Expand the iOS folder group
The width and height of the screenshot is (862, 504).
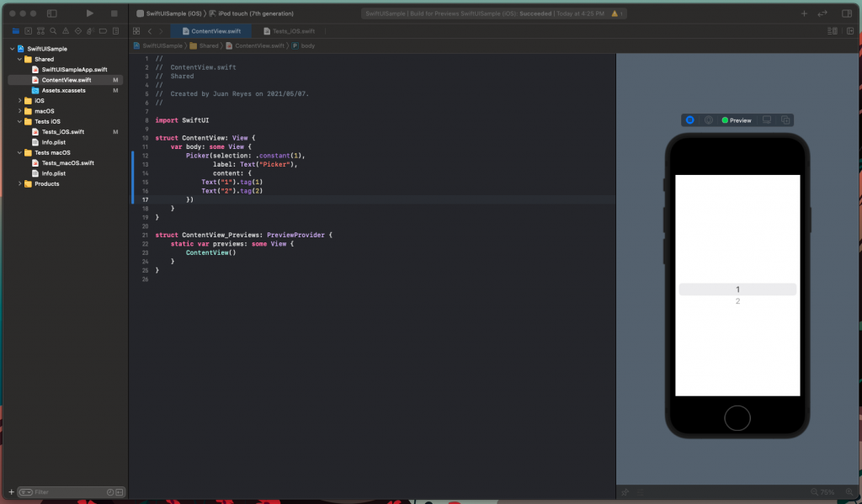coord(19,100)
